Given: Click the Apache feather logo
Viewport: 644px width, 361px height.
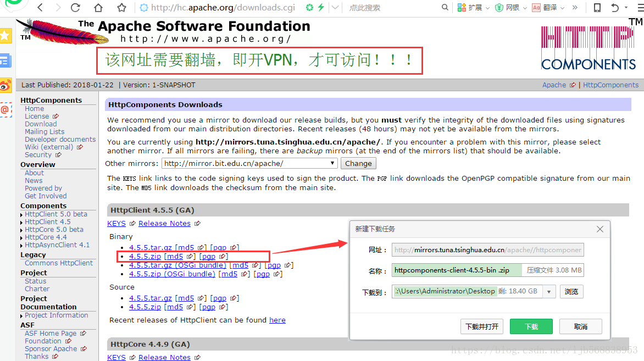Looking at the screenshot, I should 62,32.
